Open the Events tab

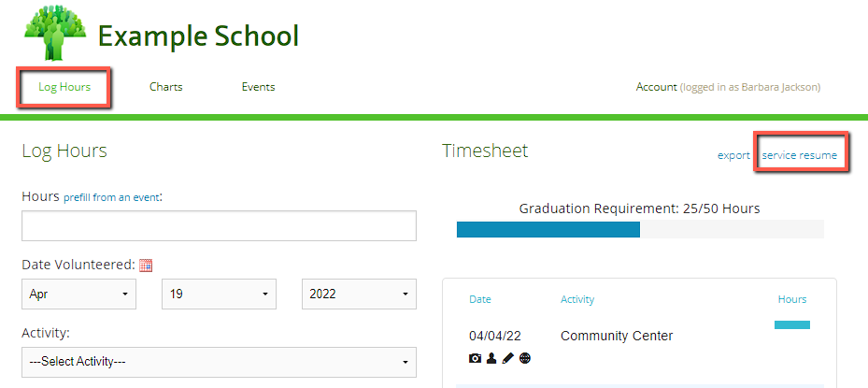point(259,87)
